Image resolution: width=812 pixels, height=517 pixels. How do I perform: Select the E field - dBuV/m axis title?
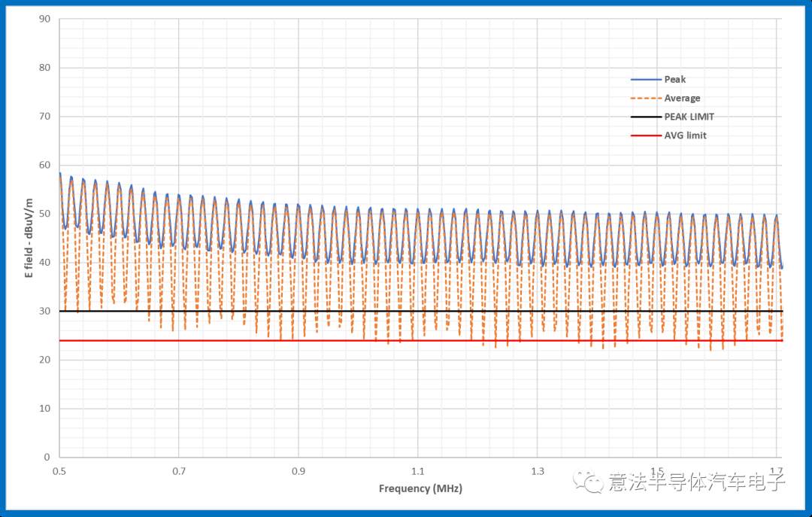click(x=30, y=236)
